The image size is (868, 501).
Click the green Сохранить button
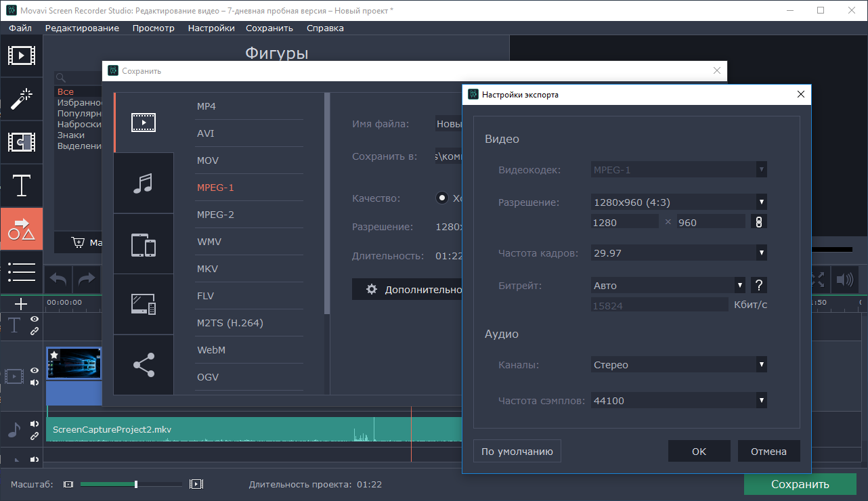[800, 484]
